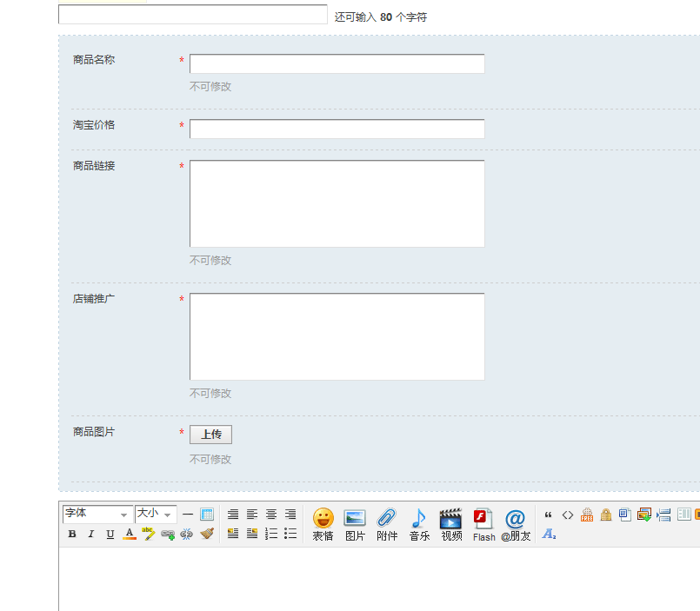Align text to the right

(290, 515)
